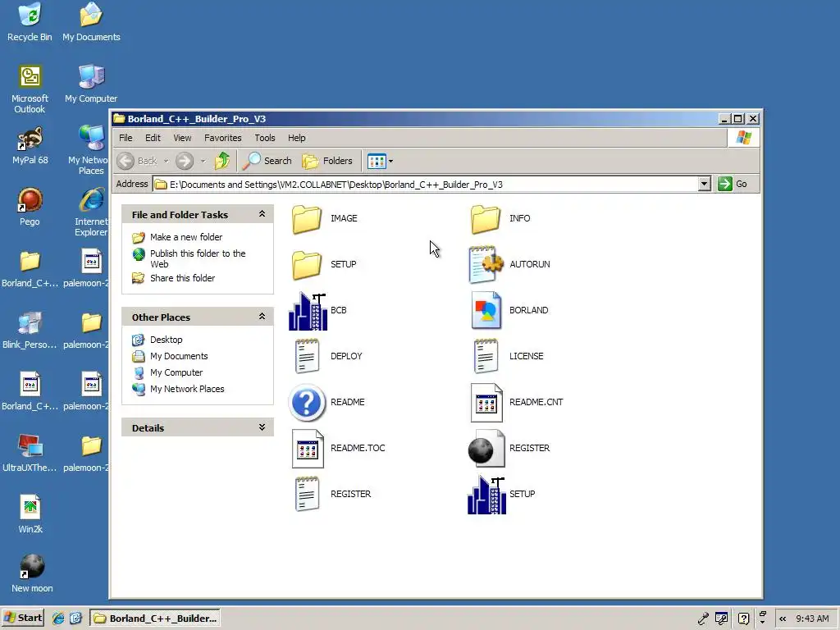Click the Borland_C++_Builder taskbar button

pos(155,619)
